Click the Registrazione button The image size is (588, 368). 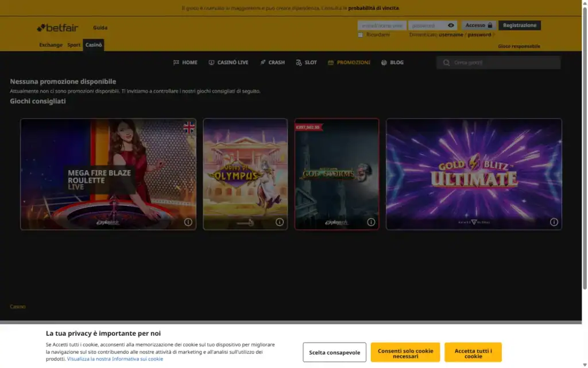519,25
